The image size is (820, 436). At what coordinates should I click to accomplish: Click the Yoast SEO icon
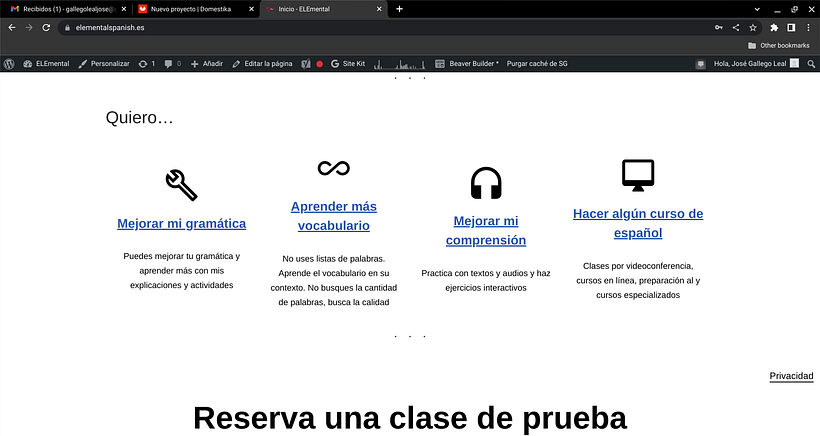[x=306, y=64]
